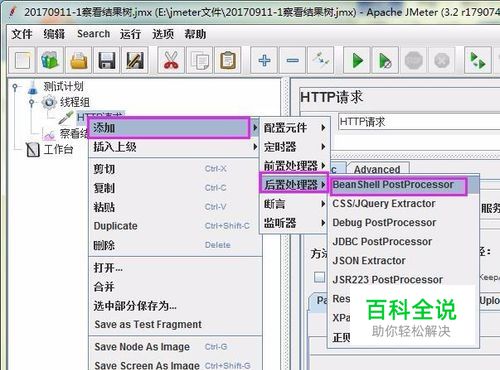Switch to the Advanced tab
Image resolution: width=500 pixels, height=370 pixels.
(x=377, y=169)
